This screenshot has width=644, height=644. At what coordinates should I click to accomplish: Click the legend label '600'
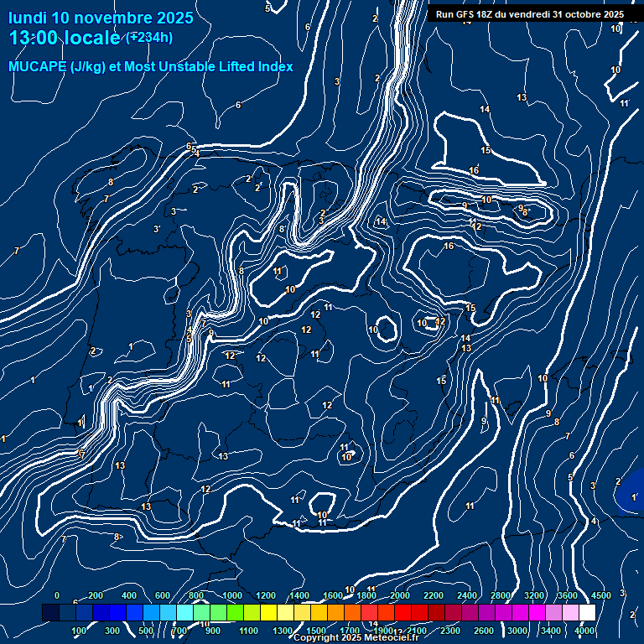click(162, 595)
